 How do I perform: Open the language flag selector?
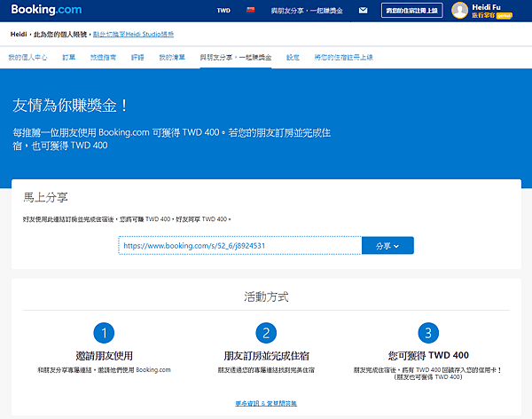coord(250,10)
